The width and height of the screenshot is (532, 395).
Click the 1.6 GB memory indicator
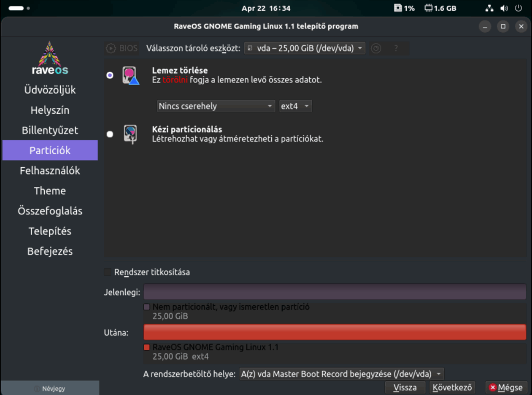(441, 8)
